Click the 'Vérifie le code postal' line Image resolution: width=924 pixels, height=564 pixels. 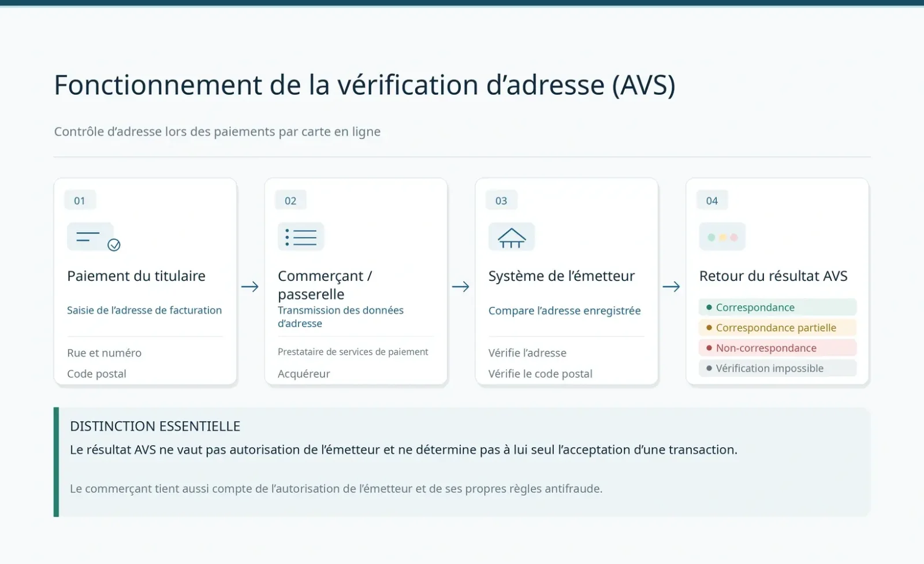tap(541, 374)
